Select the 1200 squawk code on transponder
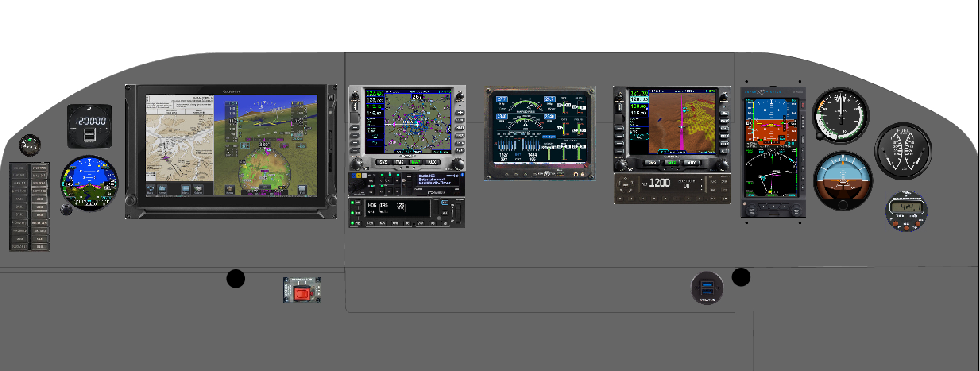 pos(659,183)
